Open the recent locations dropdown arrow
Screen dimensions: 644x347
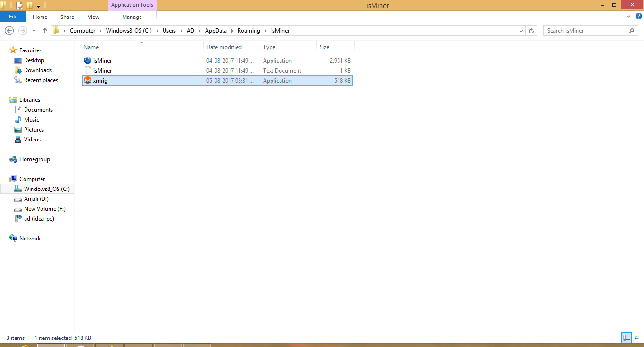pyautogui.click(x=34, y=31)
